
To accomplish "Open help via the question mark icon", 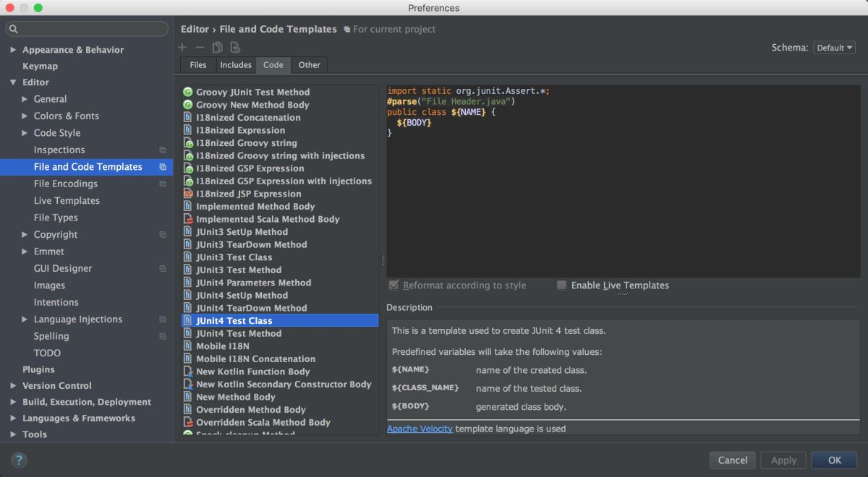I will click(x=19, y=460).
